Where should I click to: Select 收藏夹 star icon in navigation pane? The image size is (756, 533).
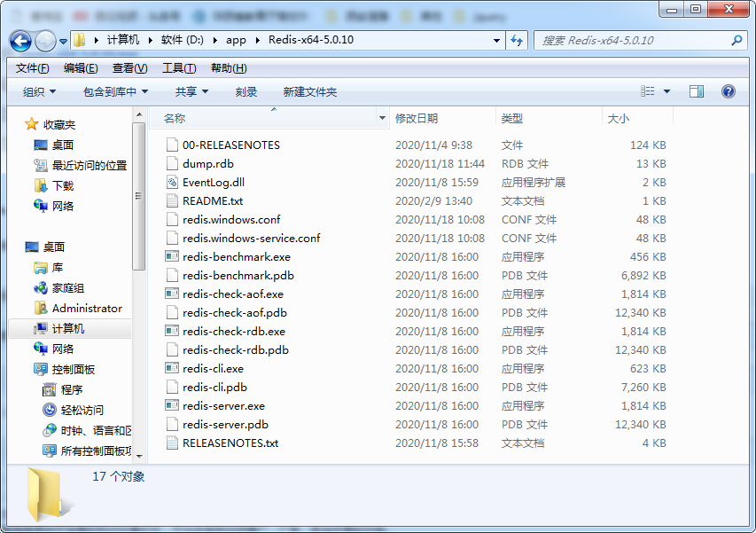pyautogui.click(x=31, y=124)
